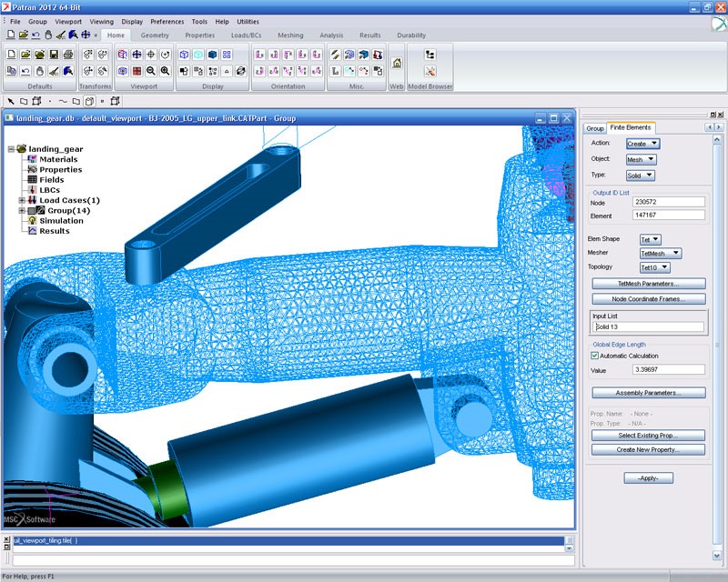Switch to the Analysis ribbon tab
728x582 pixels.
tap(331, 35)
